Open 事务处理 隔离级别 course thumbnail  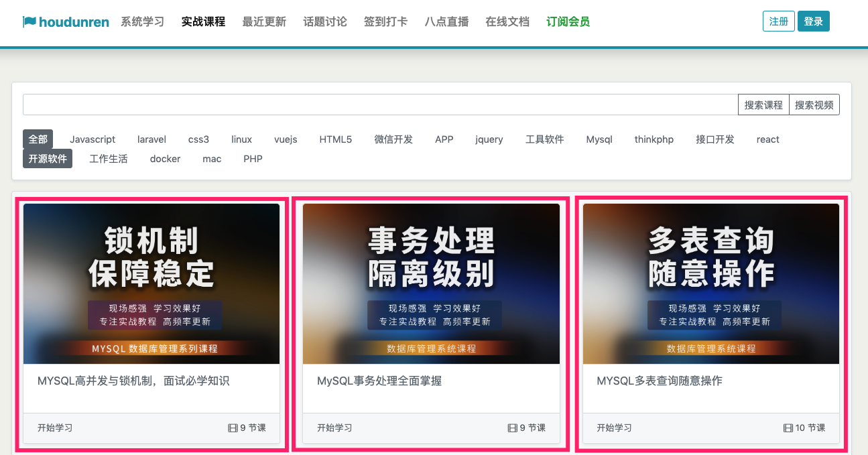(431, 284)
